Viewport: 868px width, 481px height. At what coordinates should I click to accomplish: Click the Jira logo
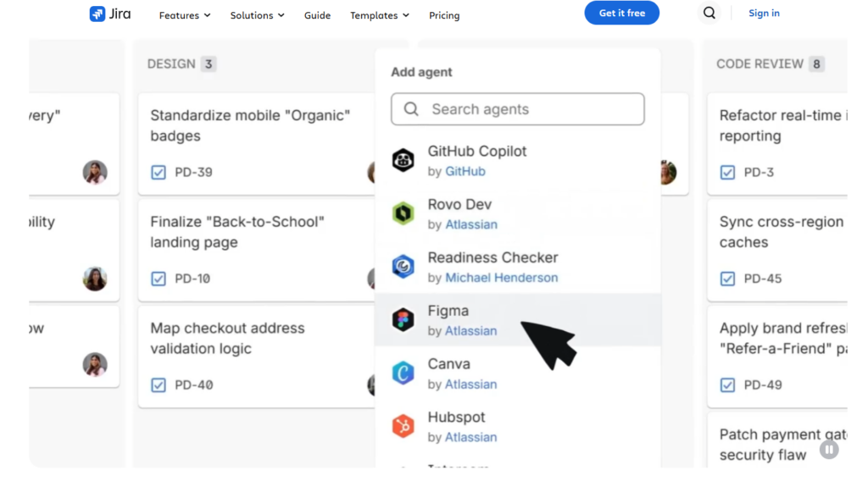110,14
